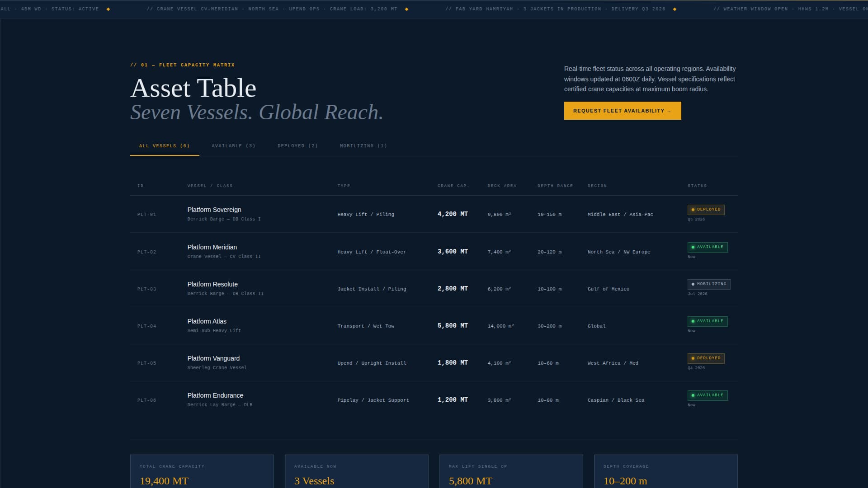Click the Available badge on Platform Endurance row

pyautogui.click(x=707, y=395)
